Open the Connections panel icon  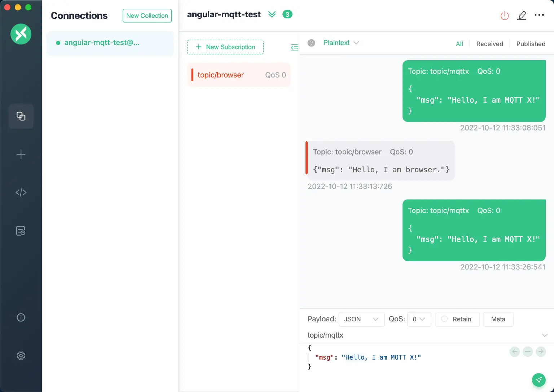click(x=21, y=116)
